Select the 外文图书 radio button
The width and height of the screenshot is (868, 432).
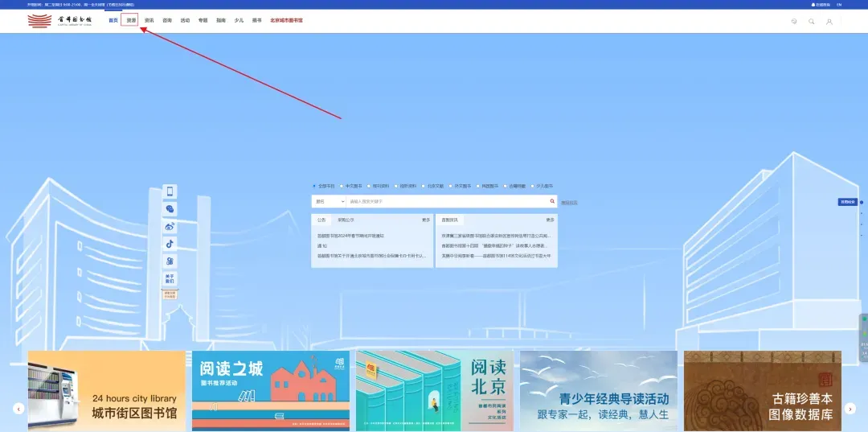click(x=451, y=186)
